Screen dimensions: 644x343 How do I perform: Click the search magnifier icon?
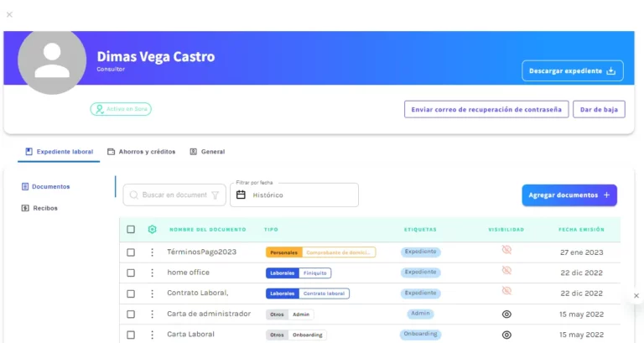click(x=134, y=195)
